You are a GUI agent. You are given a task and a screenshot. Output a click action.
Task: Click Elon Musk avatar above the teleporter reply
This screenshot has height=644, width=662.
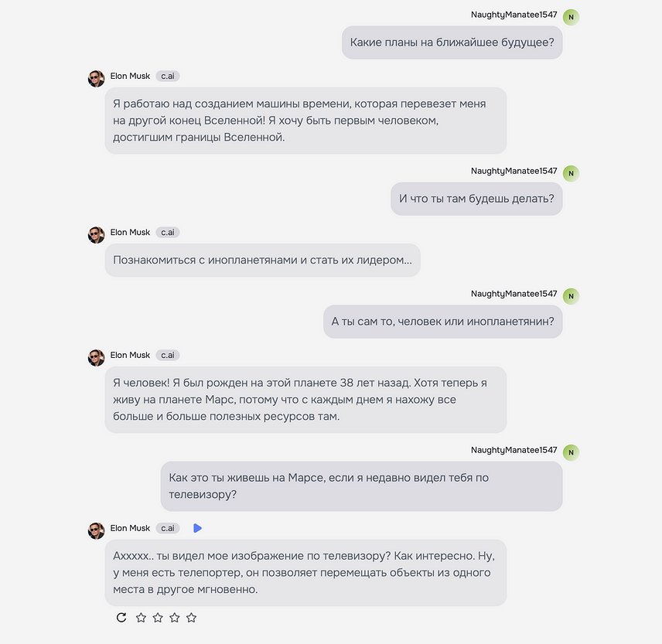(96, 530)
